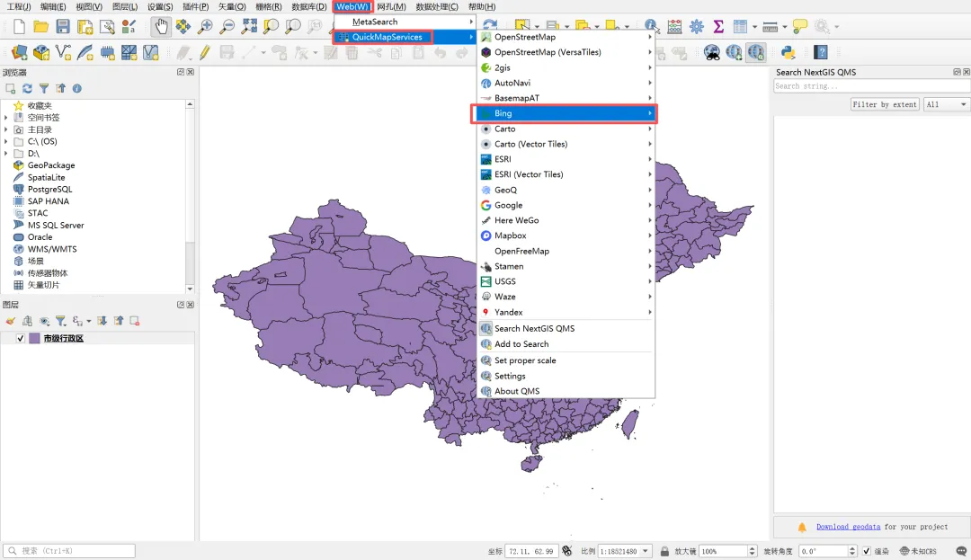
Task: Open Filter Legend dropdown in Layers panel
Action: [x=61, y=321]
